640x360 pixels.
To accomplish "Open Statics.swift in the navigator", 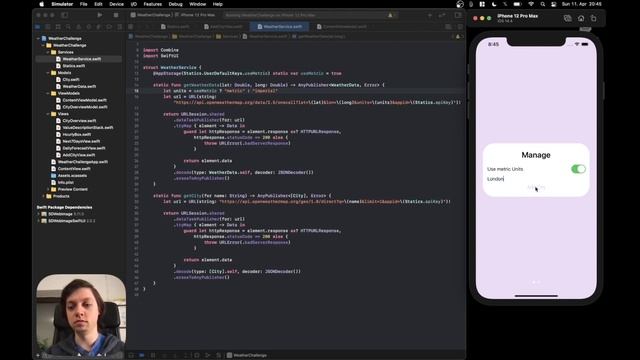I will coord(73,66).
